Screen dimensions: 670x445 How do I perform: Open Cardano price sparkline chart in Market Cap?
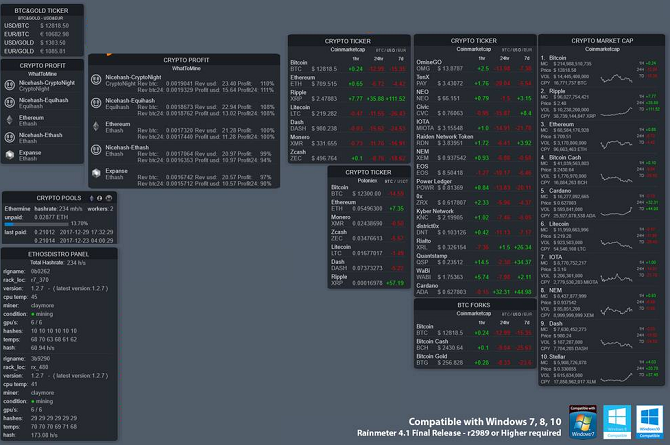[616, 212]
